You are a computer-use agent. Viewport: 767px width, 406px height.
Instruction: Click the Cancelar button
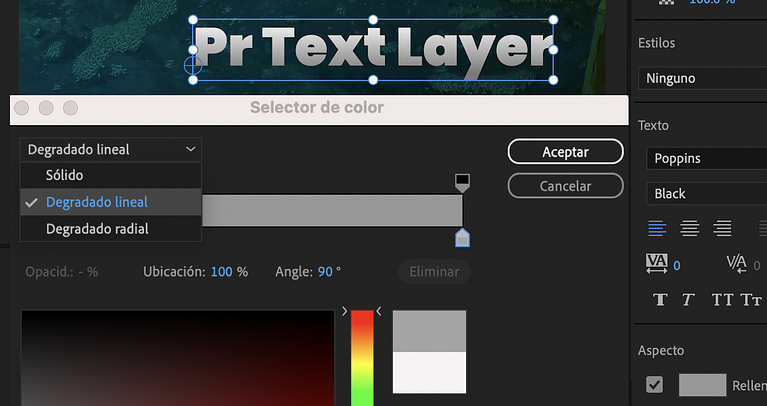click(565, 186)
